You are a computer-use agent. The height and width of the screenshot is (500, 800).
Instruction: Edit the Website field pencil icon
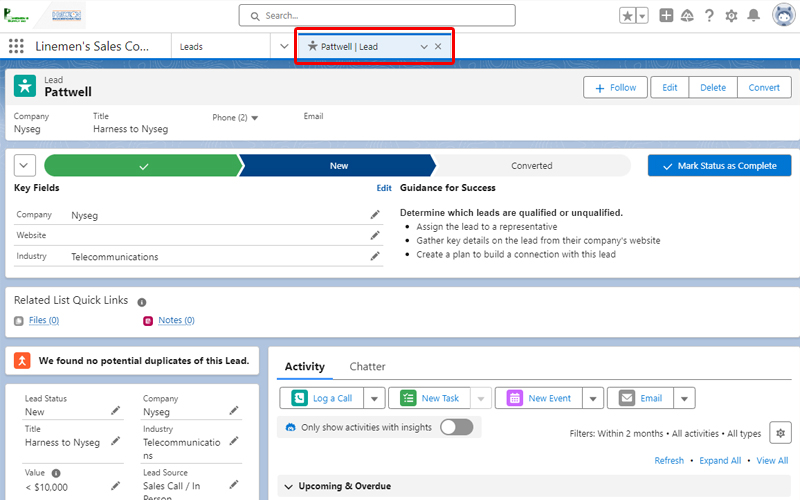[375, 235]
